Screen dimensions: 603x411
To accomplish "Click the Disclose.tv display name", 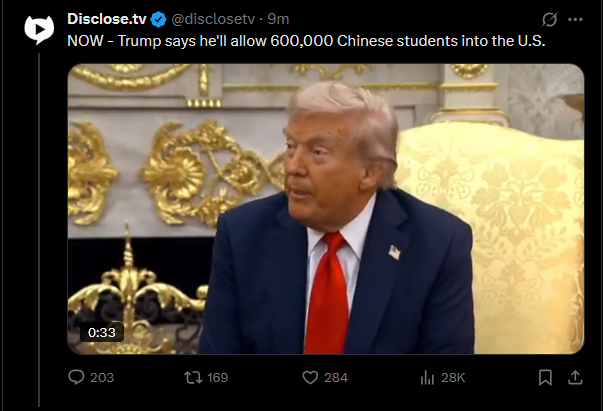I will (x=107, y=19).
